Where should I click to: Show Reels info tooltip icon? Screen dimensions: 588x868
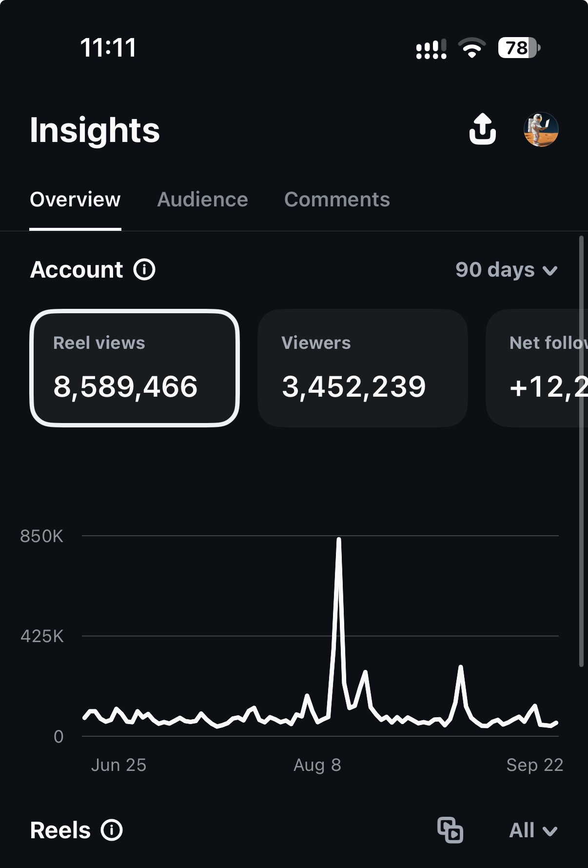click(x=112, y=830)
